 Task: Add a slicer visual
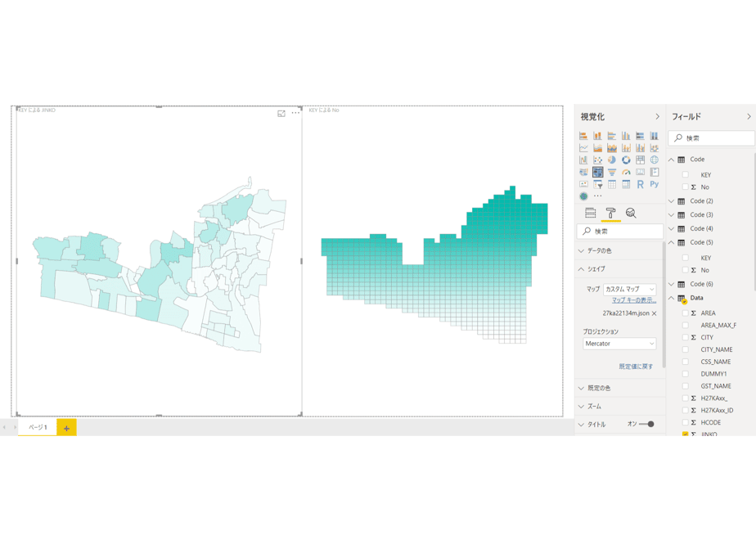(597, 184)
